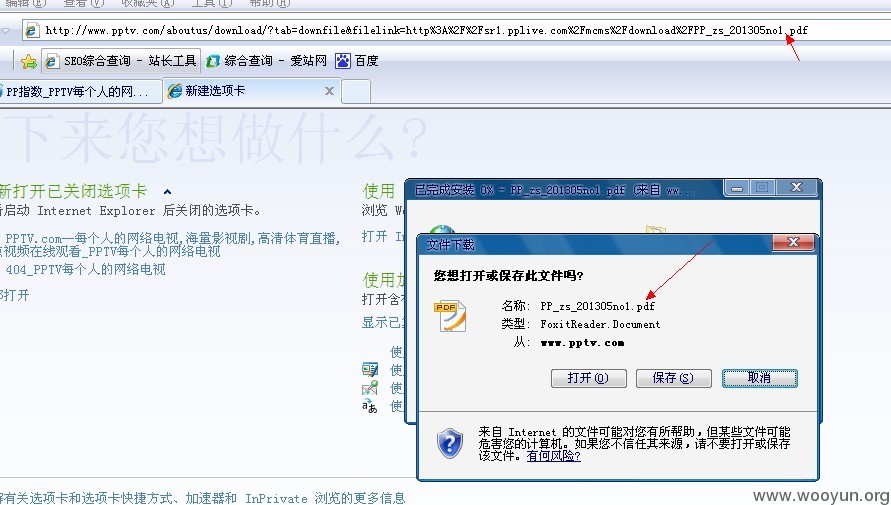The image size is (891, 505).
Task: Close the 新建选项卡 tab
Action: coord(329,91)
